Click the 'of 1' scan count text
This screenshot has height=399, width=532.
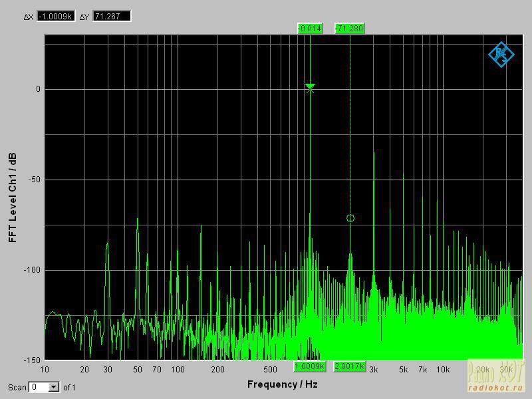click(70, 388)
